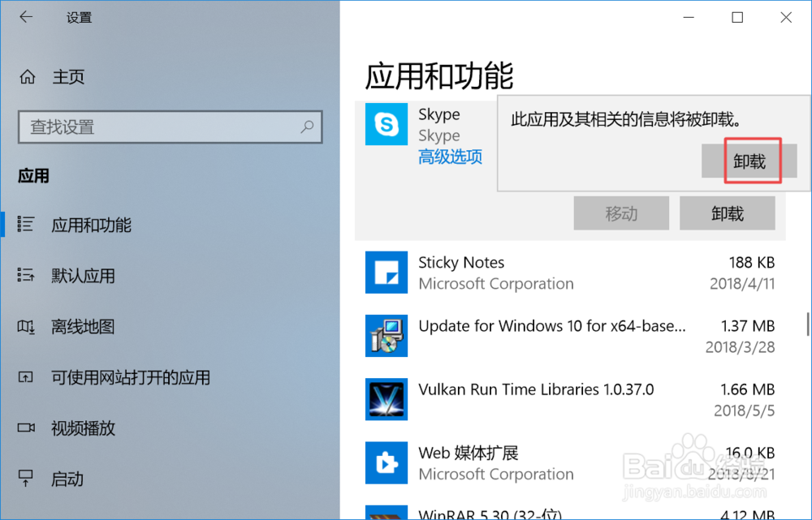This screenshot has height=520, width=812.
Task: Click the Sticky Notes app icon
Action: coord(387,273)
